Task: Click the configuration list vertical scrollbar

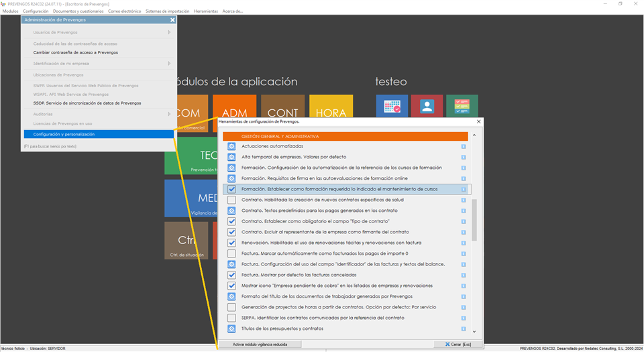Action: click(x=474, y=219)
